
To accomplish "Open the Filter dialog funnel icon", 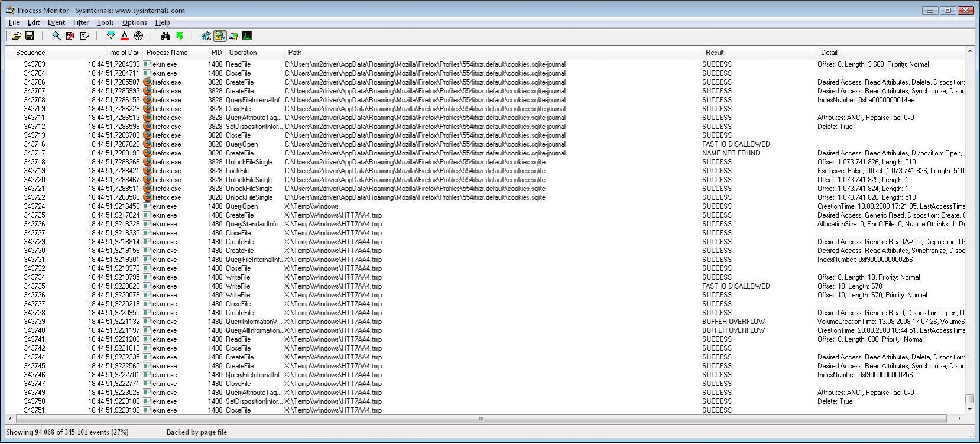I will coord(111,36).
